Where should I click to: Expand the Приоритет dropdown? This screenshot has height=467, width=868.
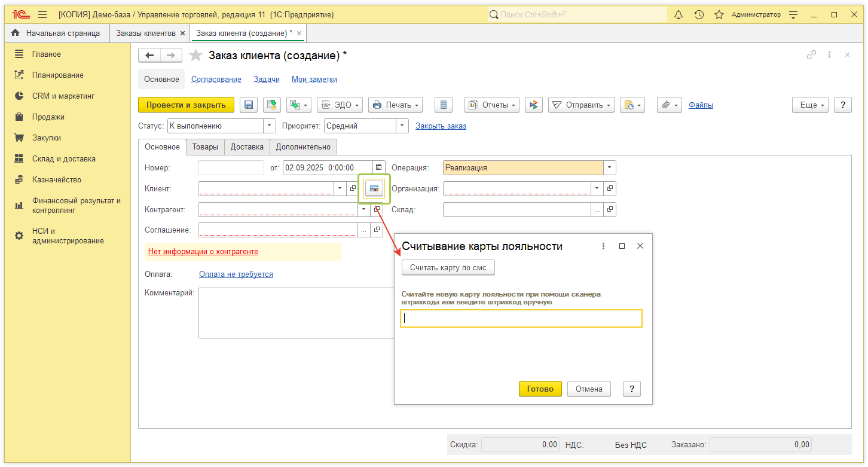[402, 126]
